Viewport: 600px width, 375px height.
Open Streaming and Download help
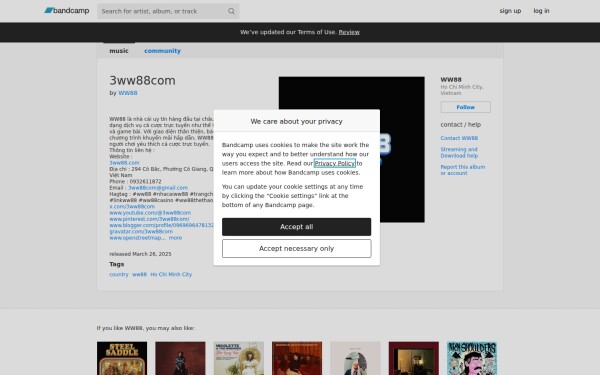[459, 152]
